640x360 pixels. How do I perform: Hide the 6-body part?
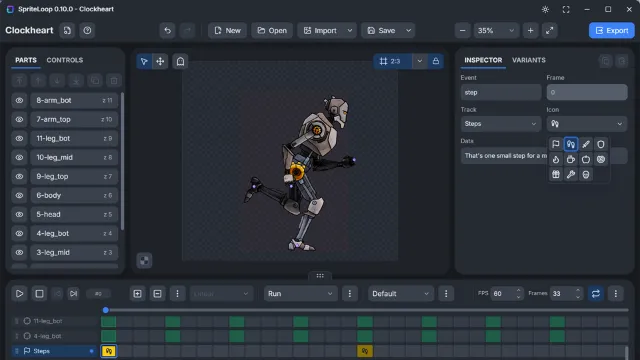point(19,195)
